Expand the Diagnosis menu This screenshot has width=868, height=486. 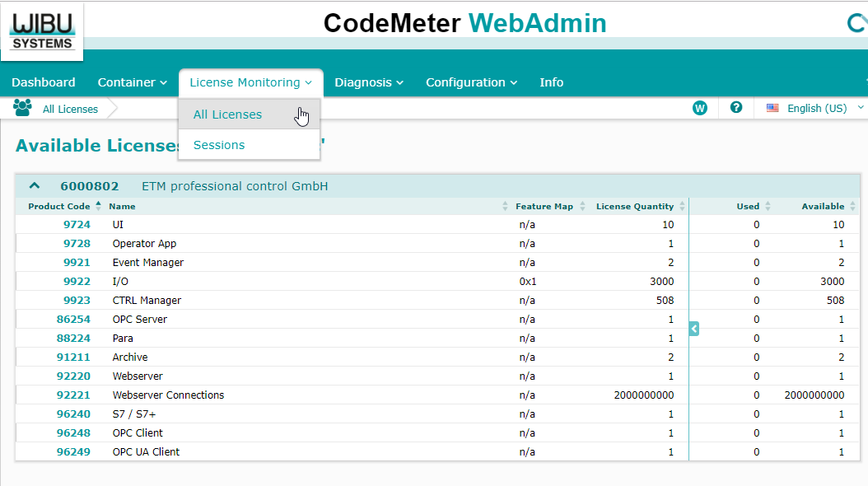point(369,82)
